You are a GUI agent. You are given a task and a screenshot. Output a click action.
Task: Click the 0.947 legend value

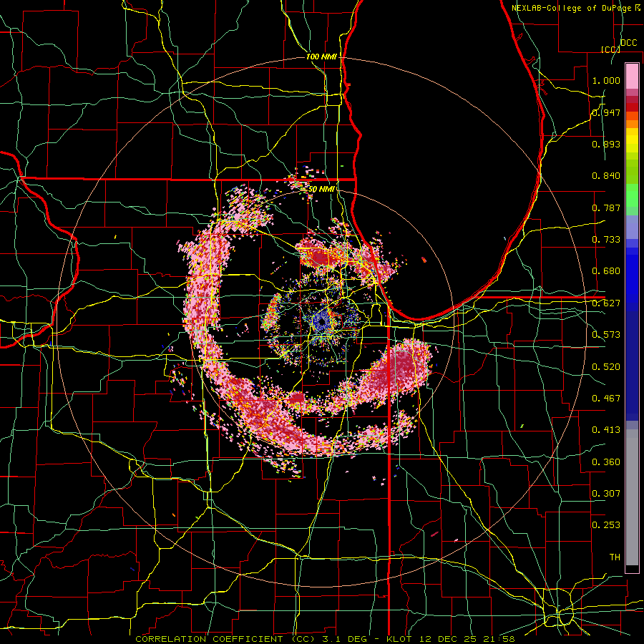(606, 112)
